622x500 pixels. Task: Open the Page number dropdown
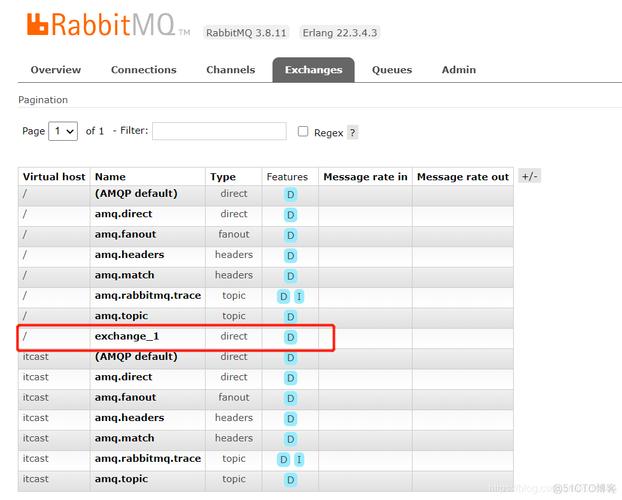tap(63, 131)
